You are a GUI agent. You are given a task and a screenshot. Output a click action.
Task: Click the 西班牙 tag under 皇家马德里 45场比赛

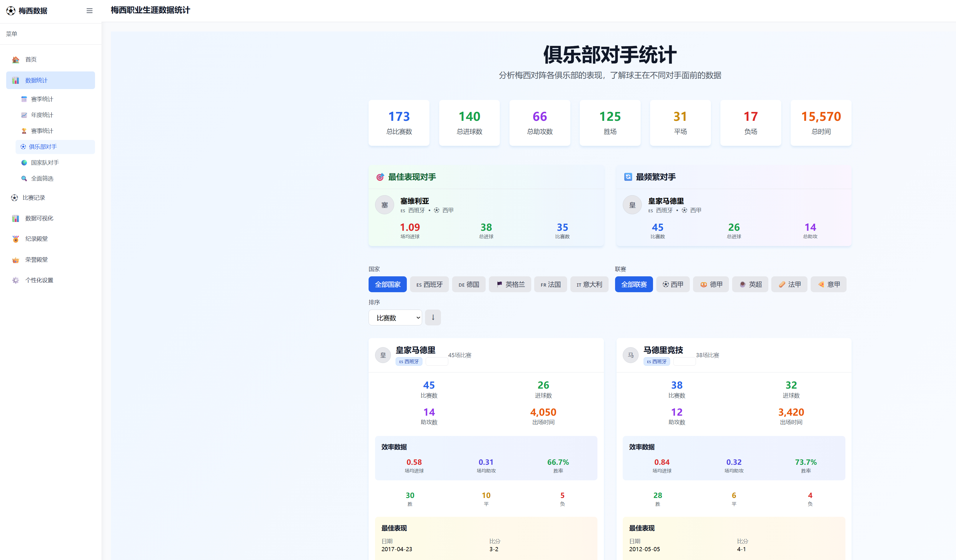[409, 362]
